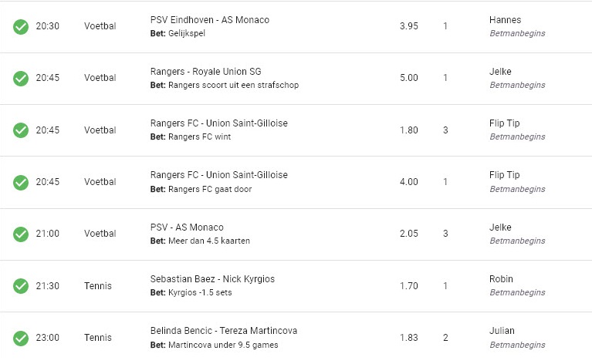Open Rangers - Royale Union SG match
This screenshot has height=364, width=592.
click(x=206, y=72)
